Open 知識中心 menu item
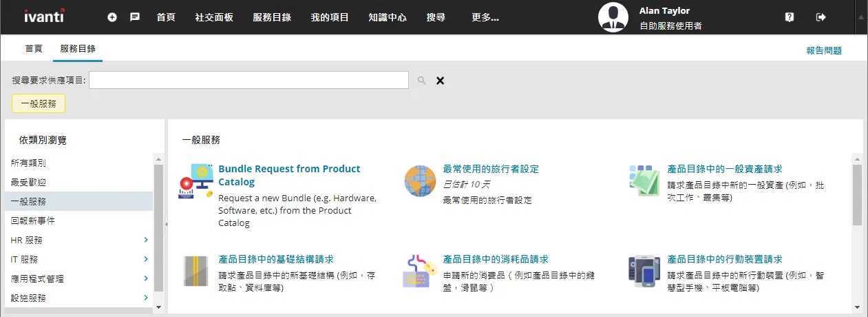868x317 pixels. tap(388, 17)
